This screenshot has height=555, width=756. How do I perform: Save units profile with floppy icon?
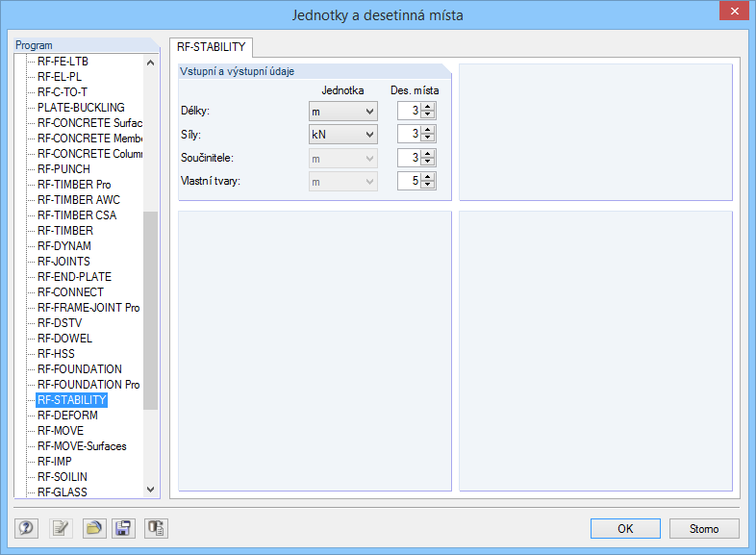(123, 528)
